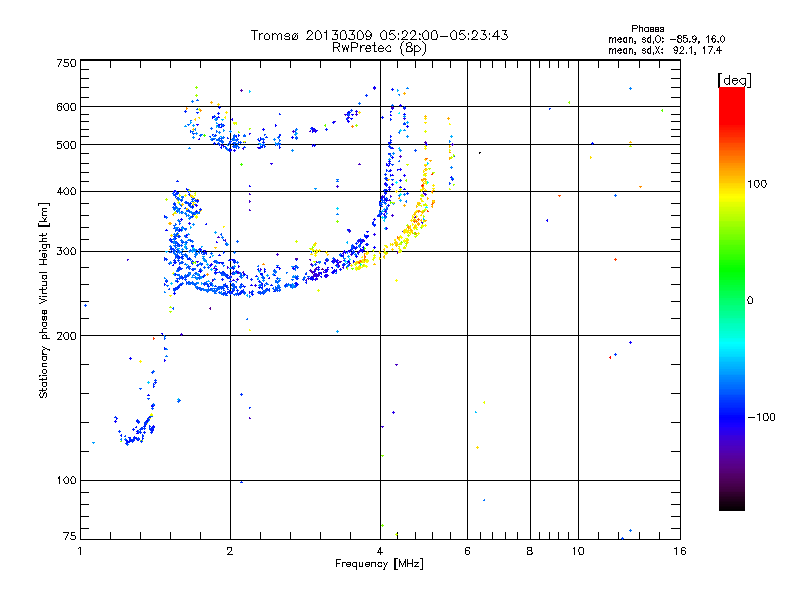Click the colorbar label 100

pos(757,184)
